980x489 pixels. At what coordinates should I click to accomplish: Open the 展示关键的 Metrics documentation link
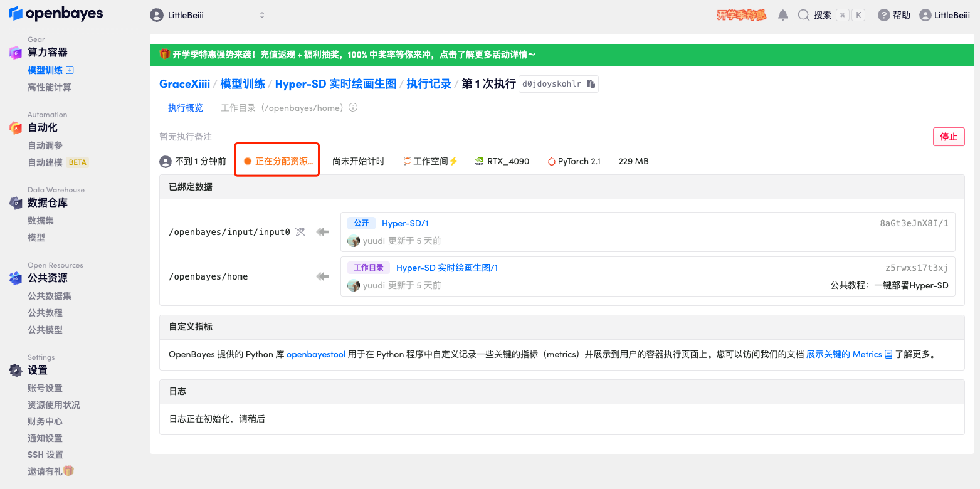point(844,354)
